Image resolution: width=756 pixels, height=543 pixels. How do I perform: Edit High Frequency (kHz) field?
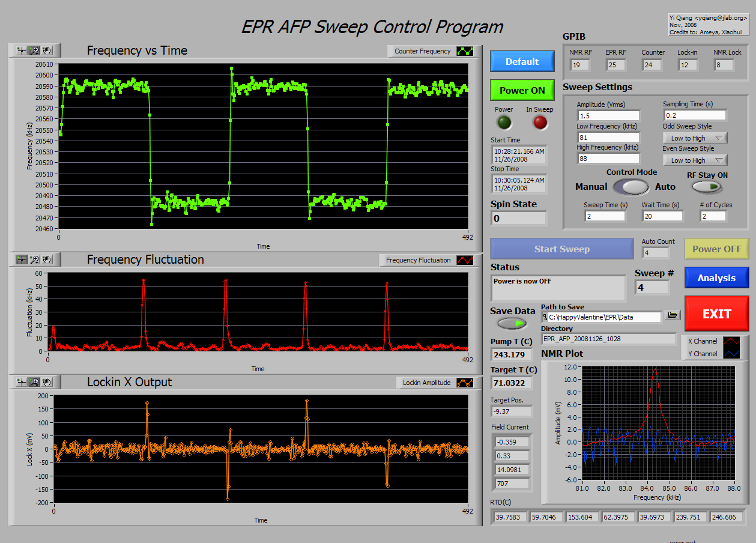[x=608, y=159]
